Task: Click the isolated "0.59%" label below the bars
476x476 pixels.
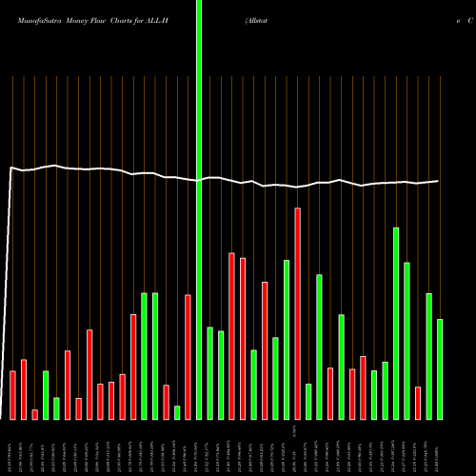Action: 295,431
